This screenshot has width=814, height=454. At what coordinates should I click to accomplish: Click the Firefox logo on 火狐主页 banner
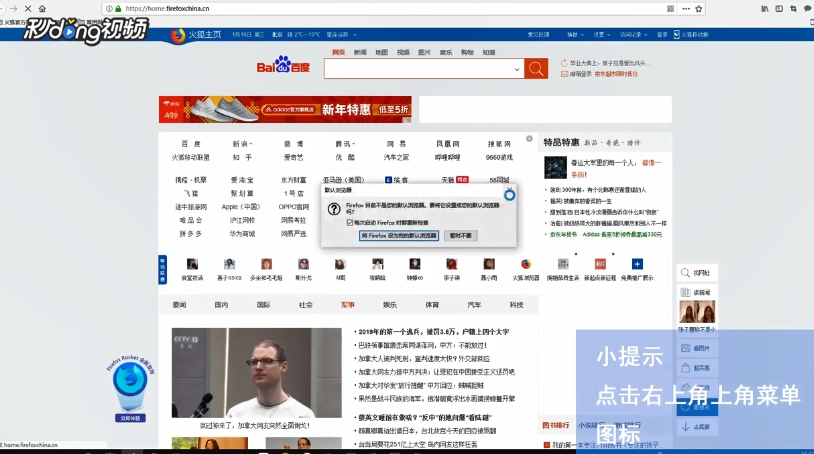[178, 35]
